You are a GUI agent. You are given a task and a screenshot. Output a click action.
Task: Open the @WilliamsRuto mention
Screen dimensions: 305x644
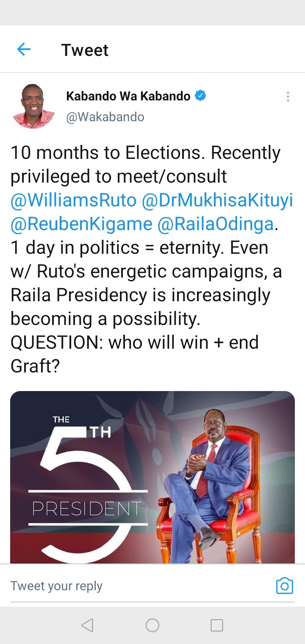73,201
